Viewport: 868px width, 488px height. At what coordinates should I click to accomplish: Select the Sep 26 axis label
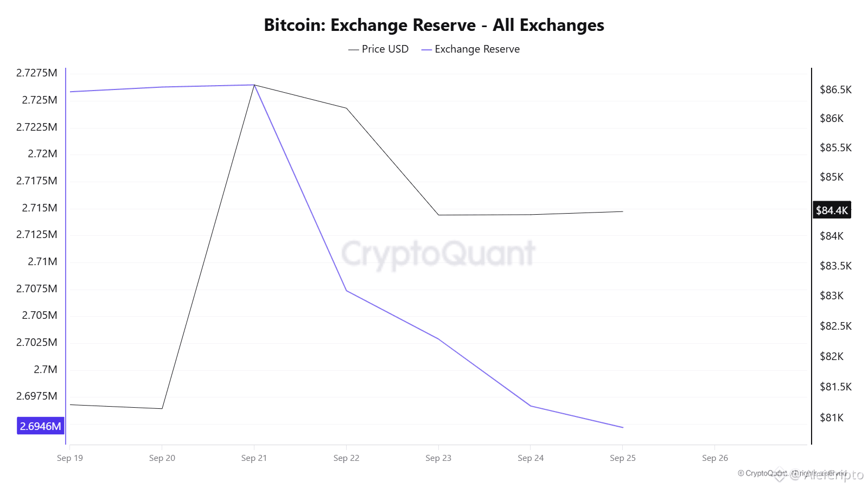click(715, 458)
